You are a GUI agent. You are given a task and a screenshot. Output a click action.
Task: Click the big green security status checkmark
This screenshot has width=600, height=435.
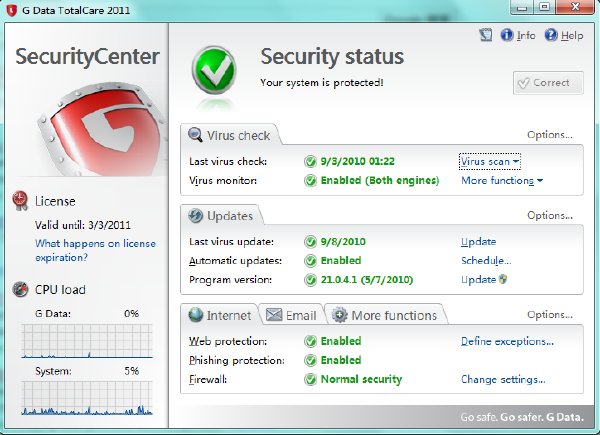point(214,70)
